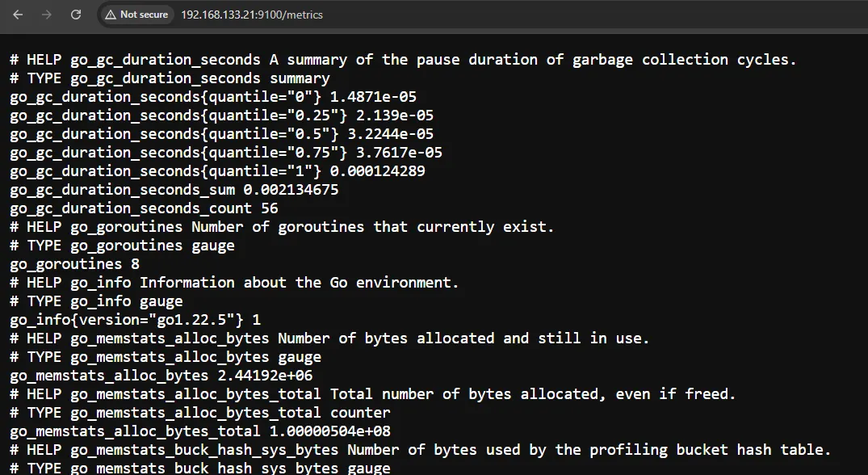The width and height of the screenshot is (868, 475).
Task: Focus the address bar URL 192.168.133.21:9100/metrics
Action: [252, 15]
